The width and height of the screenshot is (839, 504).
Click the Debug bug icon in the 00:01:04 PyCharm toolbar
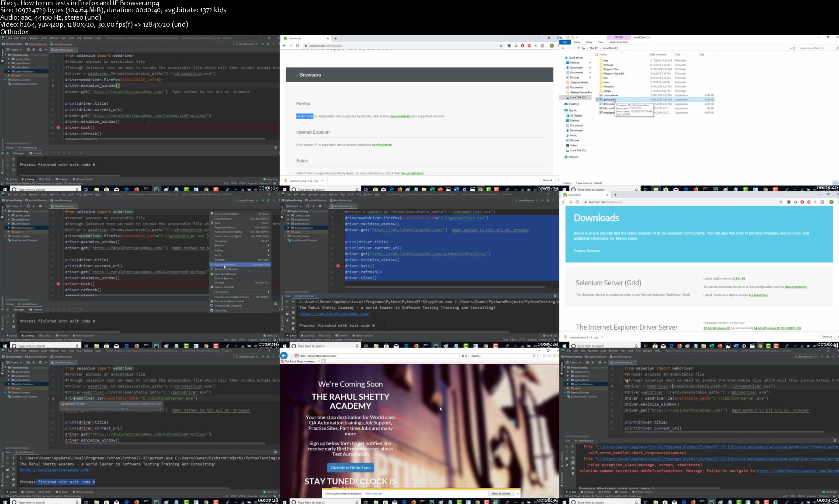268,44
